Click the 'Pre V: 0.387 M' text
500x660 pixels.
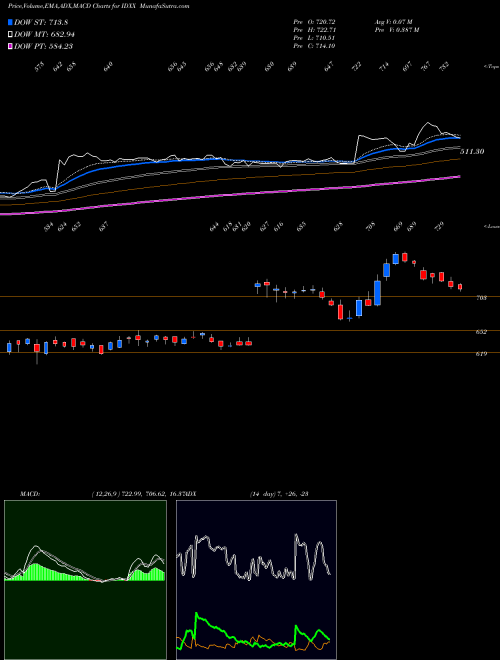coord(396,30)
